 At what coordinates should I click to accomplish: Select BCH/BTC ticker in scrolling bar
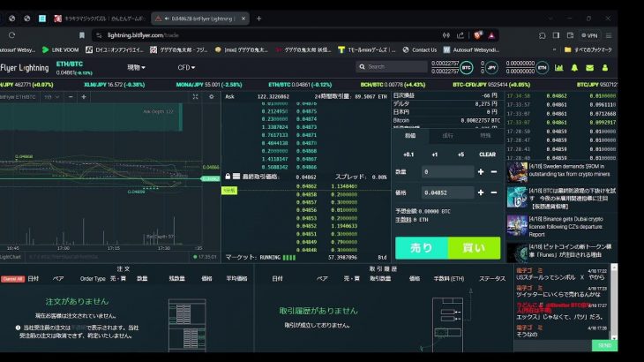[x=393, y=85]
